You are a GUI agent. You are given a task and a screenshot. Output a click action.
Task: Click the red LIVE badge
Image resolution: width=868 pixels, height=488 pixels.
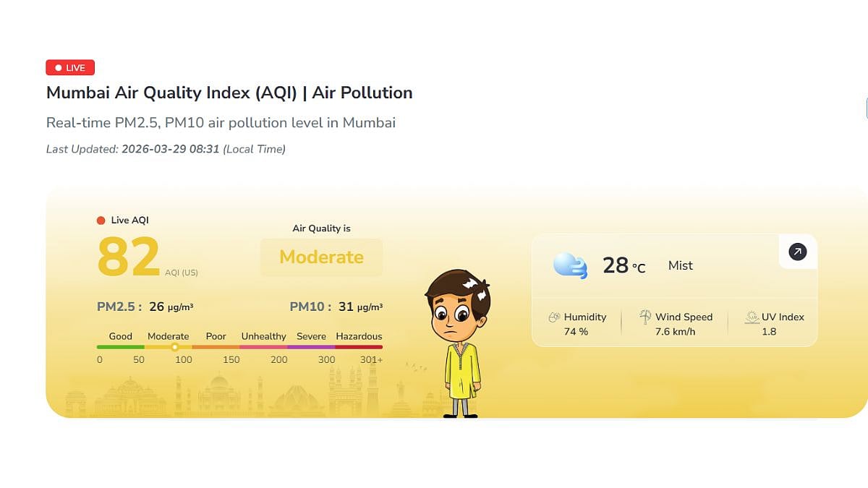tap(70, 68)
